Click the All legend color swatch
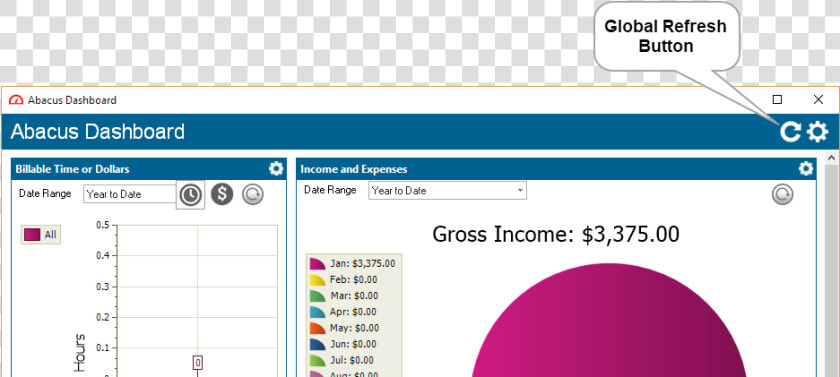Viewport: 840px width, 377px height. click(x=32, y=235)
